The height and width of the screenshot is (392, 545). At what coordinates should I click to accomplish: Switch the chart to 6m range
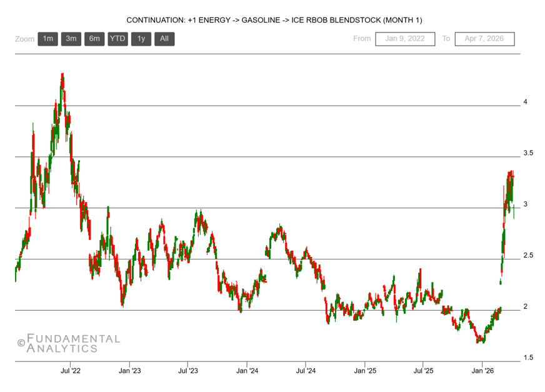(94, 39)
